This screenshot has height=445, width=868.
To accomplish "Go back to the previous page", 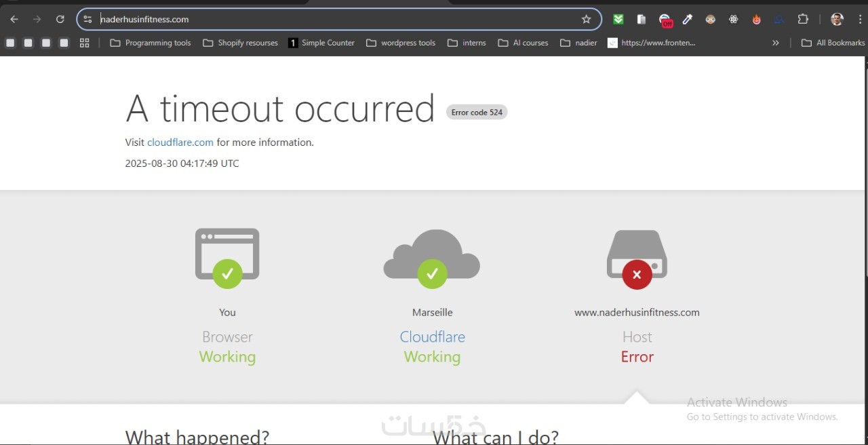I will (x=14, y=20).
